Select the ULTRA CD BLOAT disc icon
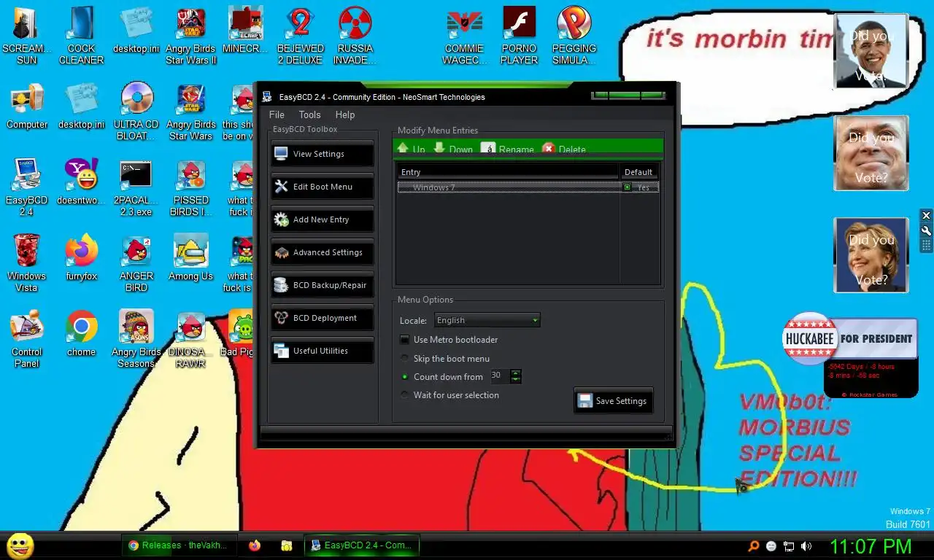The height and width of the screenshot is (560, 934). [136, 111]
